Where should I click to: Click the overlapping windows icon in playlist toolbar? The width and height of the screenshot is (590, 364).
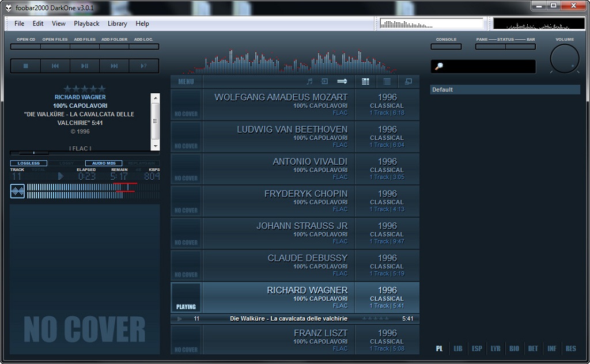(409, 82)
